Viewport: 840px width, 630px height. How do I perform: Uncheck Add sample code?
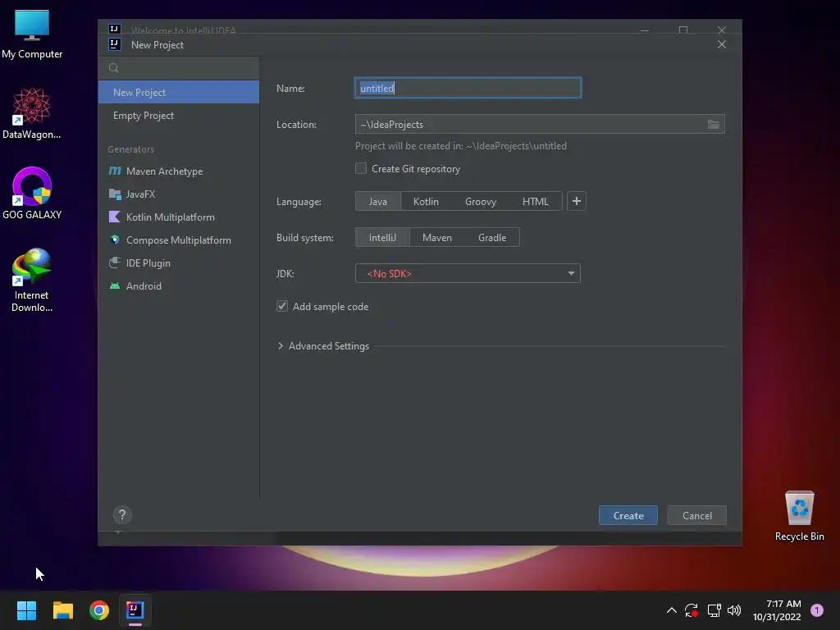(x=282, y=307)
